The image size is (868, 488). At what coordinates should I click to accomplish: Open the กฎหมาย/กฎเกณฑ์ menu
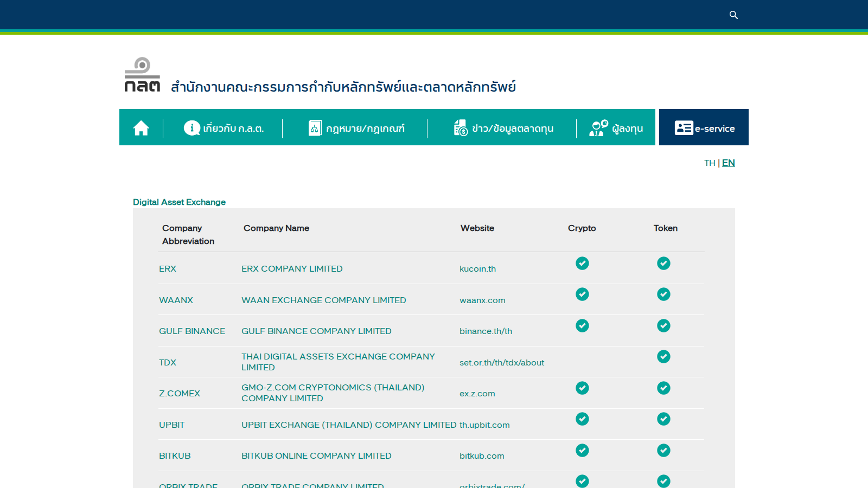[365, 129]
